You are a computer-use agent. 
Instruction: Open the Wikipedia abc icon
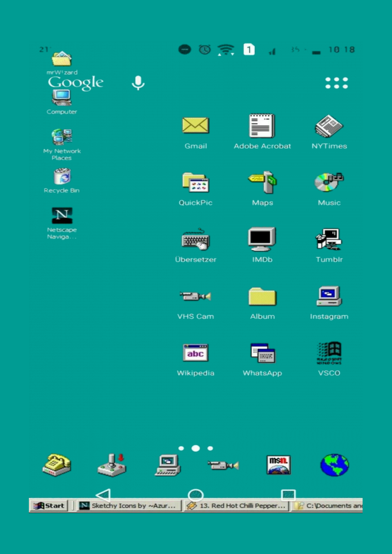(x=195, y=353)
